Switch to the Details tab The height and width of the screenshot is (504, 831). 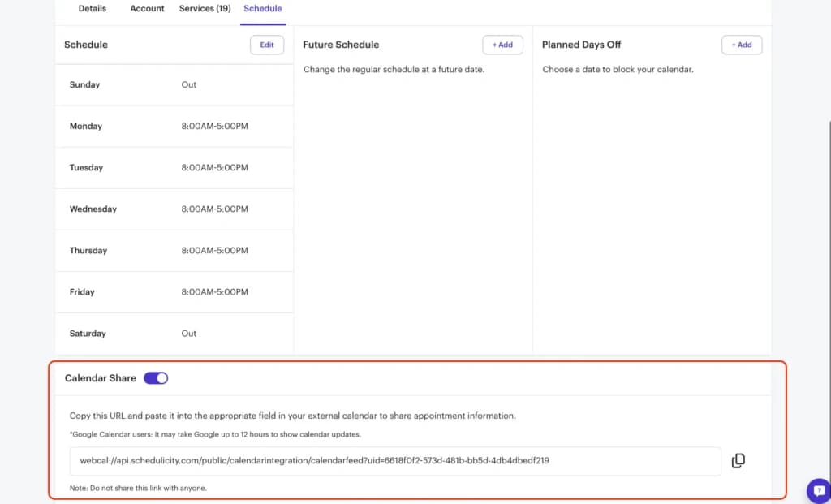93,8
